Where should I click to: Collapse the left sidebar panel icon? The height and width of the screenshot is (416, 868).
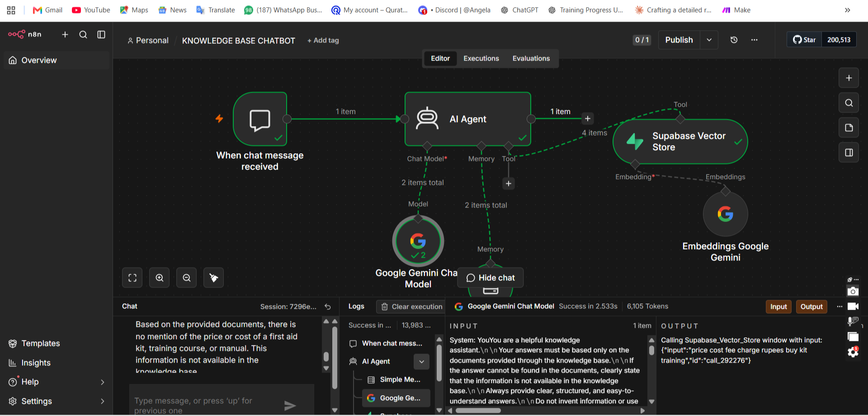click(101, 34)
